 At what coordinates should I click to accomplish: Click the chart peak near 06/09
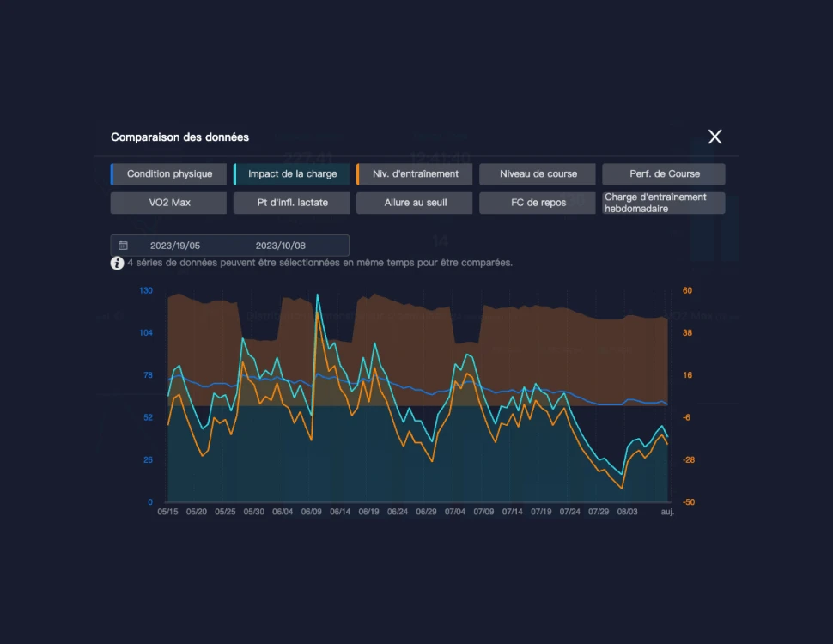click(x=318, y=296)
